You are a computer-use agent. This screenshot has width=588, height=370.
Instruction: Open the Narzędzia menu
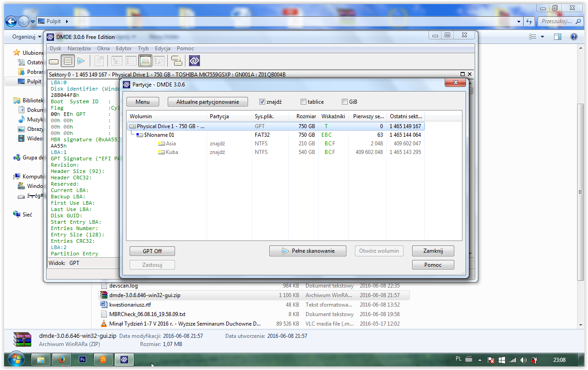(79, 48)
